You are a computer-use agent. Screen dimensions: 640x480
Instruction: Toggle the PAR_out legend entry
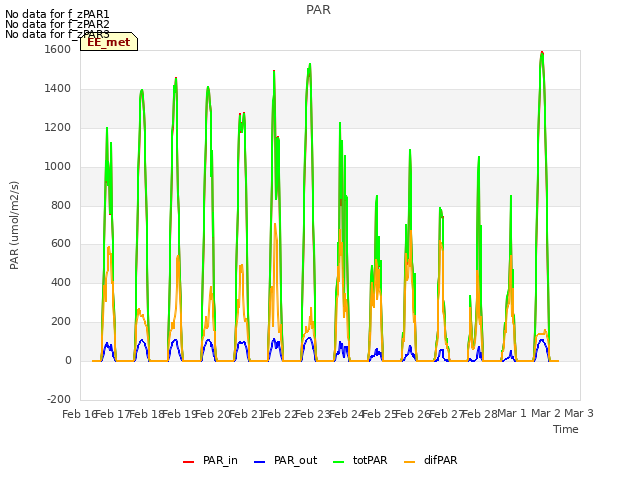pos(285,460)
